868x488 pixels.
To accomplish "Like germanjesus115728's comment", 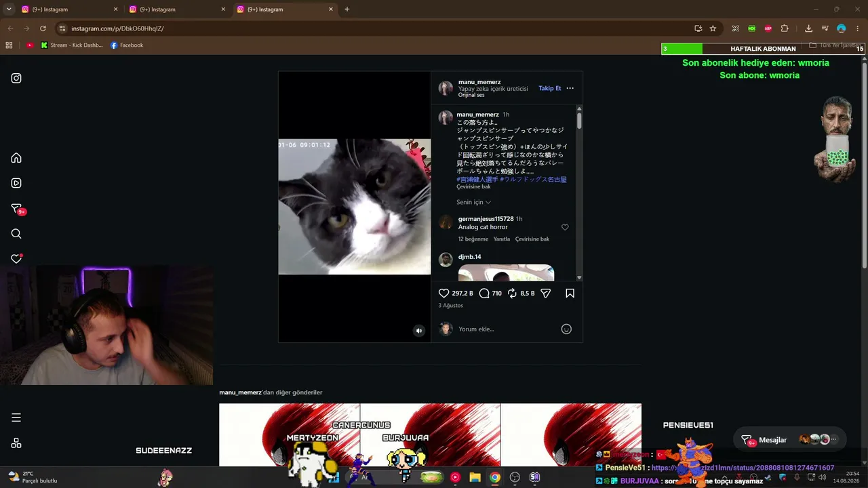I will coord(565,228).
